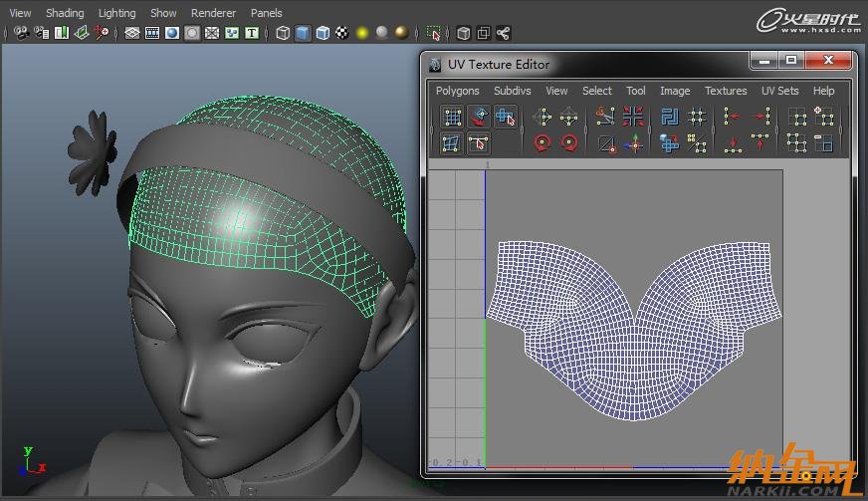Viewport: 868px width, 501px height.
Task: Align UVs to maximum V
Action: coord(760,143)
